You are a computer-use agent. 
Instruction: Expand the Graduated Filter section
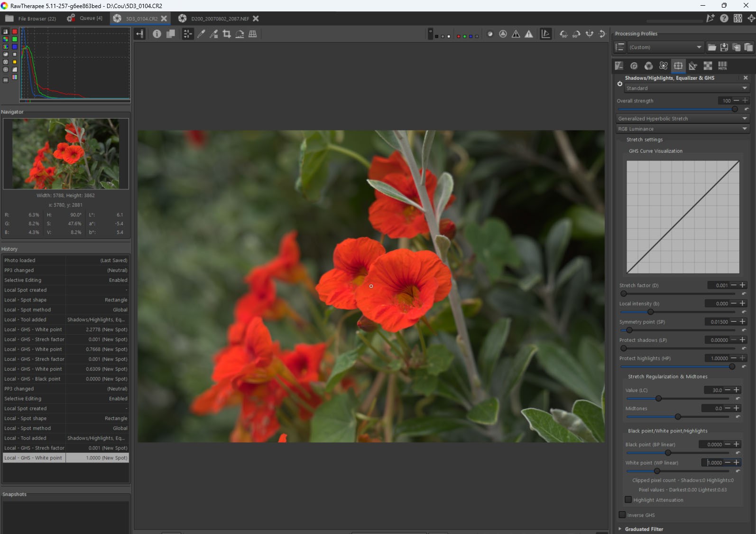click(x=644, y=529)
